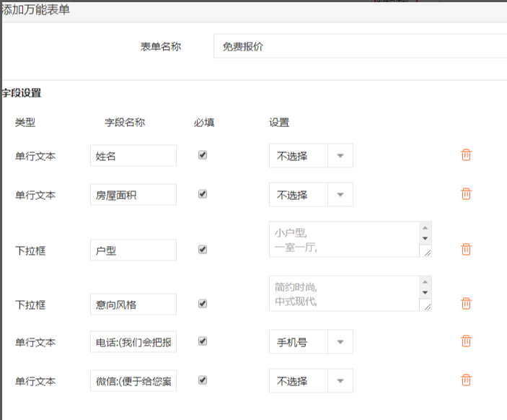Click up arrow in 户型 options scrollbar
The height and width of the screenshot is (420, 507).
(x=426, y=228)
